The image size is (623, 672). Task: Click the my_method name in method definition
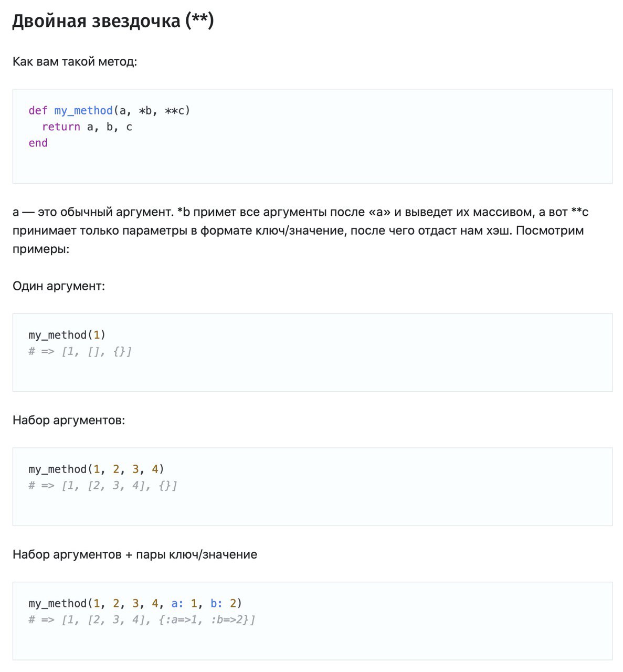[x=83, y=111]
